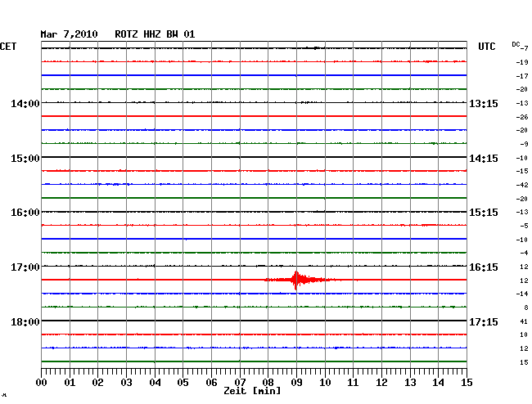Click the DC offset value "8"

[x=526, y=307]
